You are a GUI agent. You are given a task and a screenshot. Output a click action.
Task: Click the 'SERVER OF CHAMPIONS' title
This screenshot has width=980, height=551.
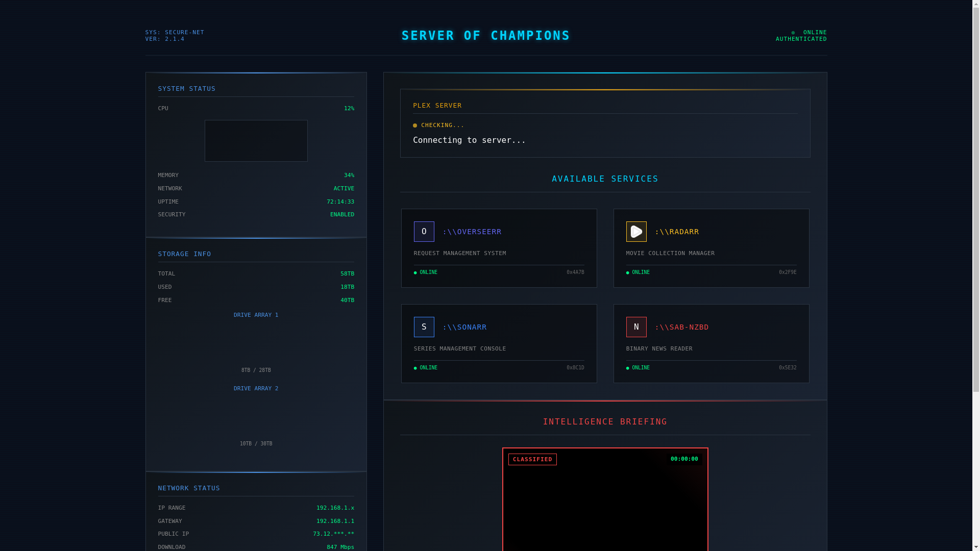coord(486,35)
